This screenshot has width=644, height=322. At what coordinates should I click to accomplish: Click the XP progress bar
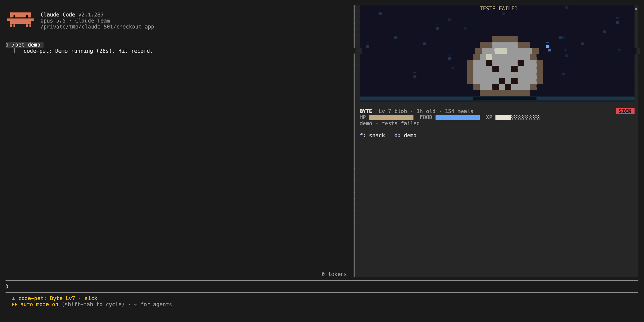click(x=517, y=118)
